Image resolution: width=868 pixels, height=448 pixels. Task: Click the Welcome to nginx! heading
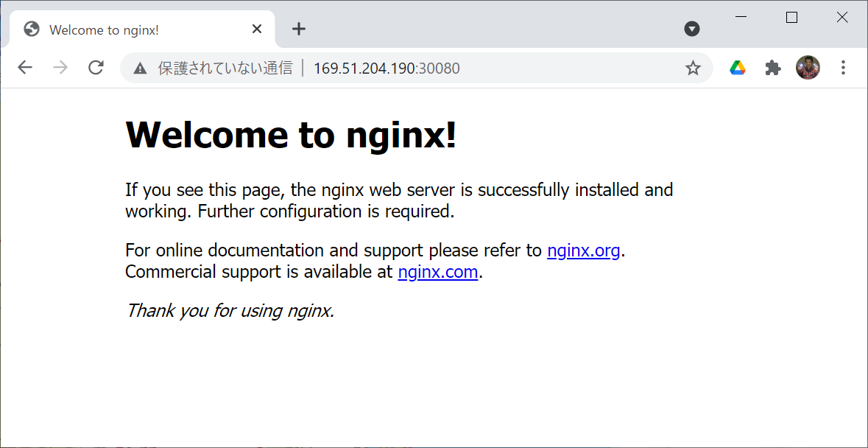tap(292, 135)
